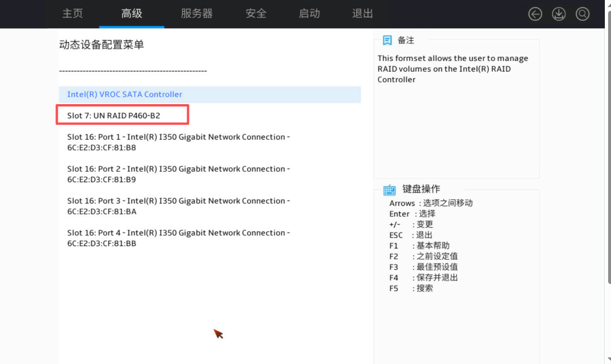This screenshot has width=611, height=364.
Task: Select Slot 16 Port 4 ending in 81:BB
Action: (x=178, y=238)
